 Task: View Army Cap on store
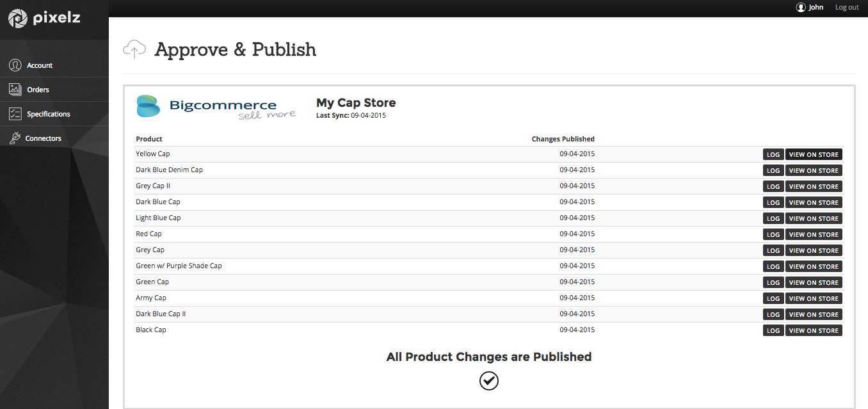813,298
